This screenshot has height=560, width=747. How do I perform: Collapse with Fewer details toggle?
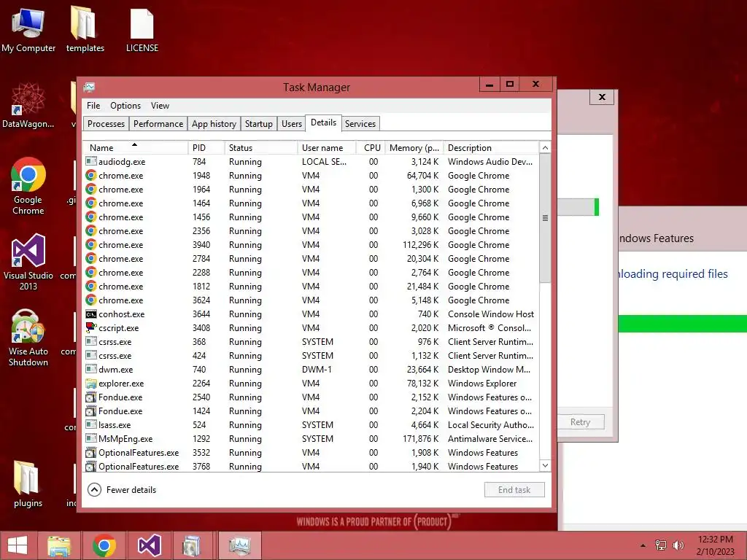[x=122, y=489]
